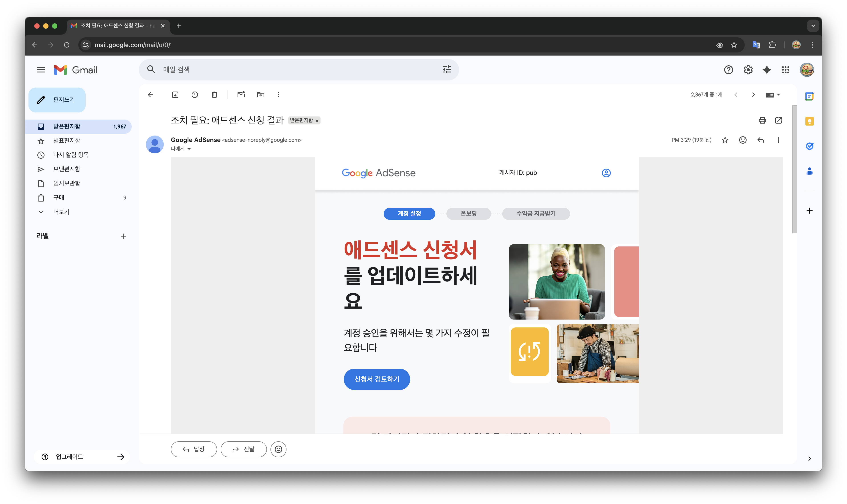Print the email
The width and height of the screenshot is (847, 504).
coord(762,121)
